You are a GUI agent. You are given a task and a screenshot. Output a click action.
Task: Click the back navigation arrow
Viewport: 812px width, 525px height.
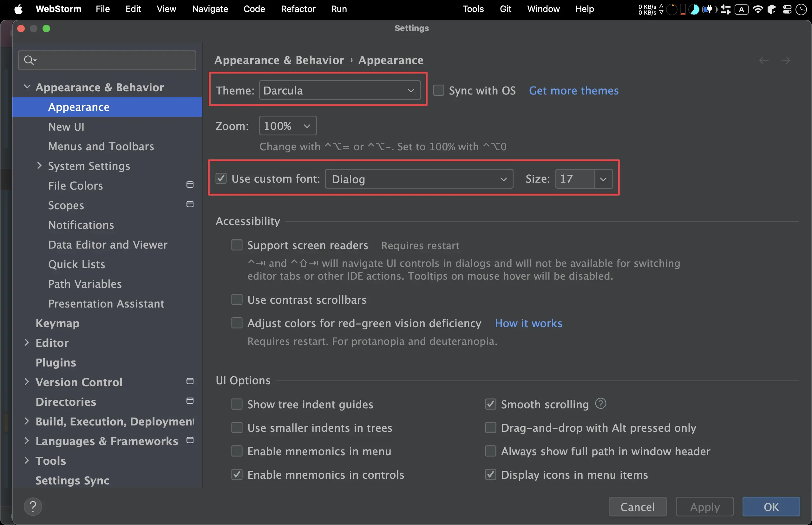tap(763, 60)
